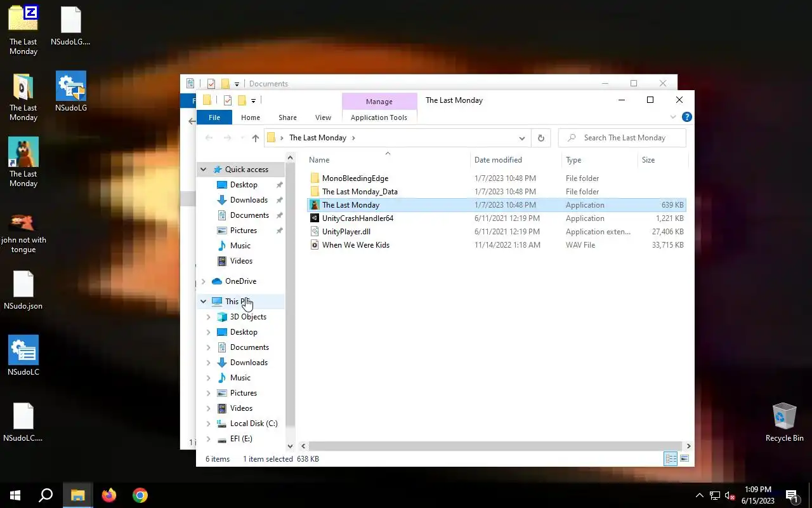Open Pictures under Quick access
The image size is (812, 508).
click(244, 231)
